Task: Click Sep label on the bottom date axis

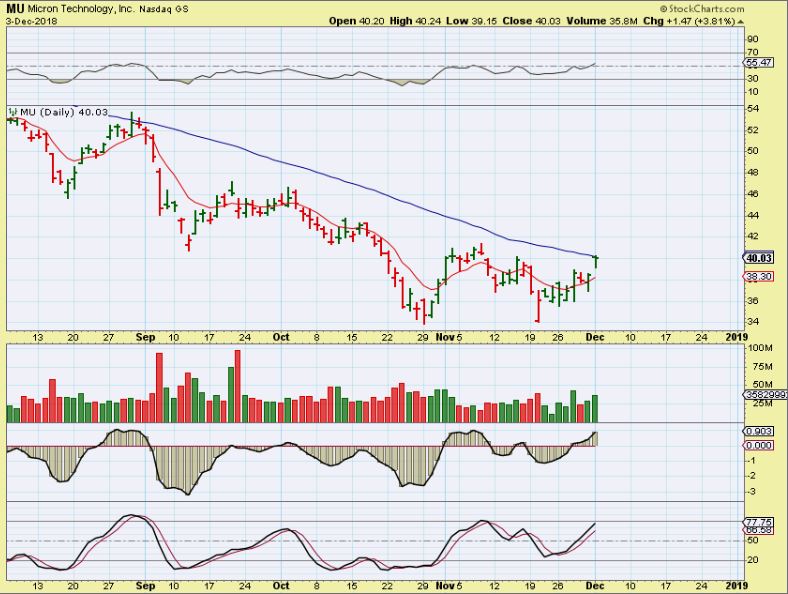Action: [146, 586]
